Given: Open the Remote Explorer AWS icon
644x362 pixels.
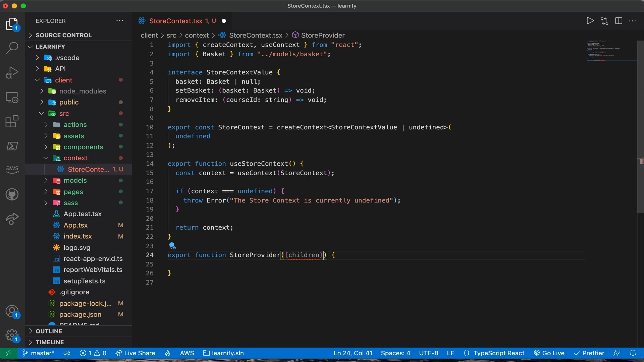Looking at the screenshot, I should point(12,169).
